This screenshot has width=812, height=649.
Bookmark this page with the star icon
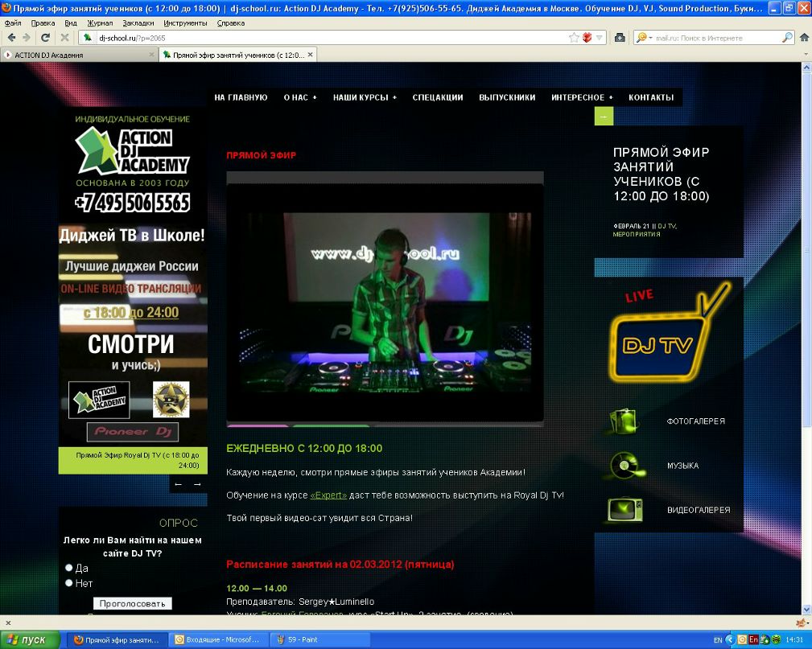pyautogui.click(x=574, y=37)
